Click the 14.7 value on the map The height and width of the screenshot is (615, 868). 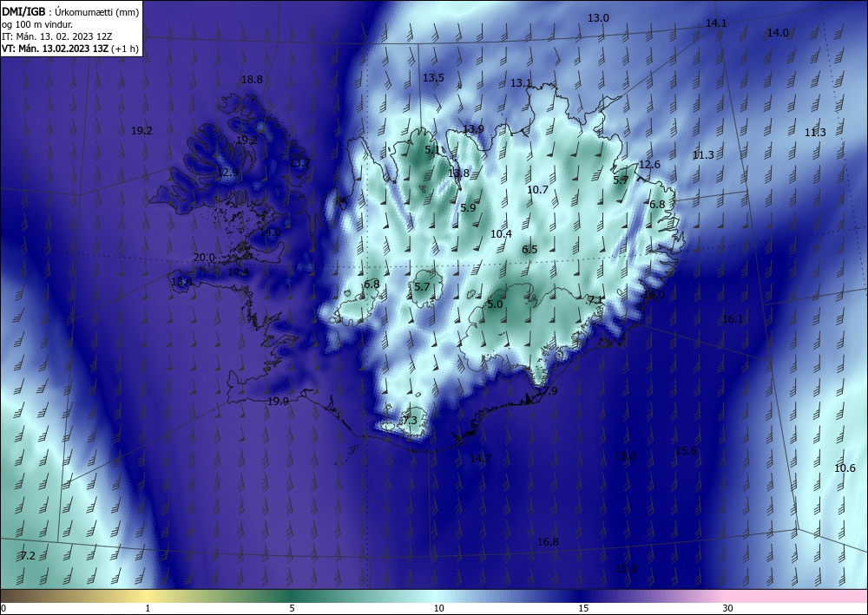click(480, 459)
